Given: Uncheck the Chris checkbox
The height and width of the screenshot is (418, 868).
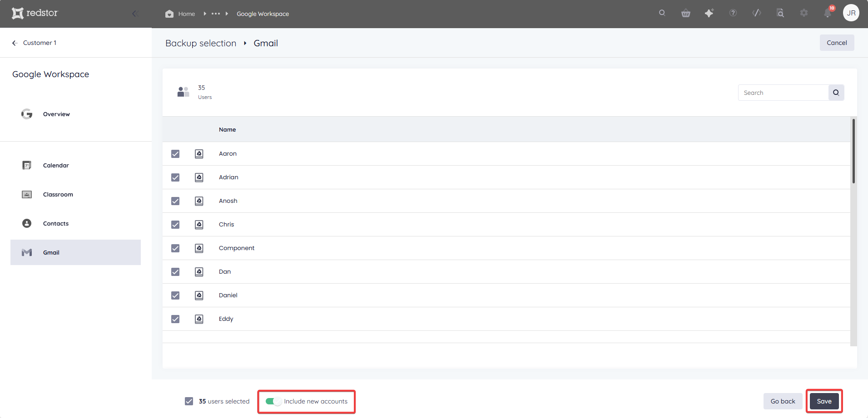Looking at the screenshot, I should [175, 225].
